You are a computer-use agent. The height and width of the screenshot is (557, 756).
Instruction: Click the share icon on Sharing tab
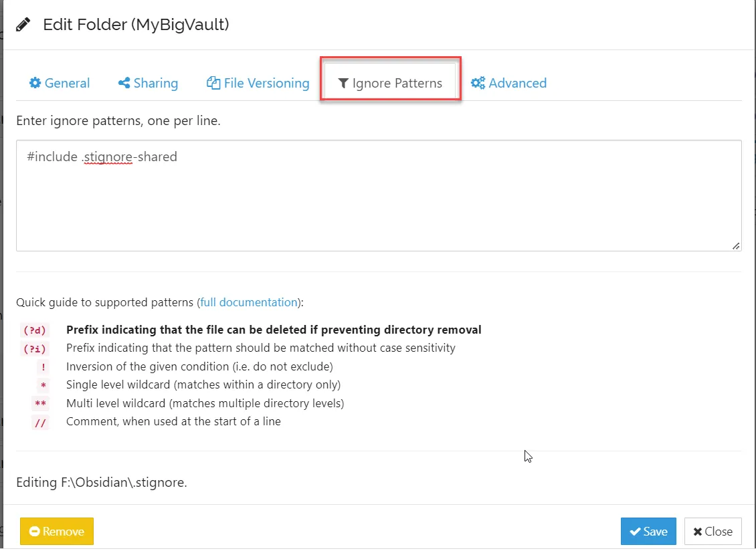click(x=124, y=83)
